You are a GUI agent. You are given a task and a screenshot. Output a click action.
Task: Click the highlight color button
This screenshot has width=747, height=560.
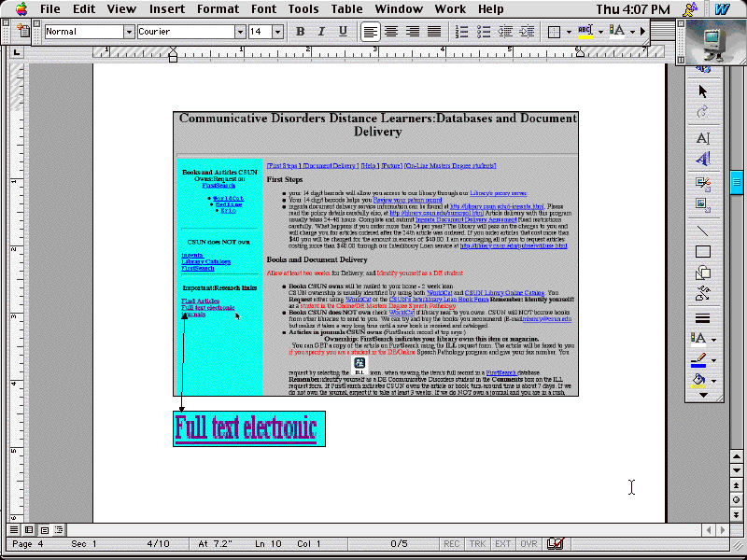click(x=585, y=32)
